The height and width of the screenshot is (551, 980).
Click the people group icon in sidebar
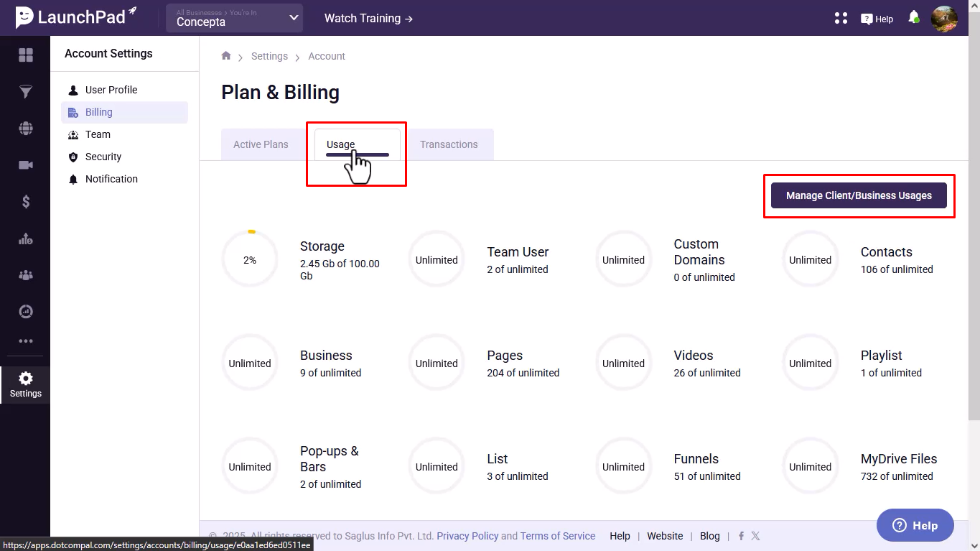pyautogui.click(x=26, y=275)
